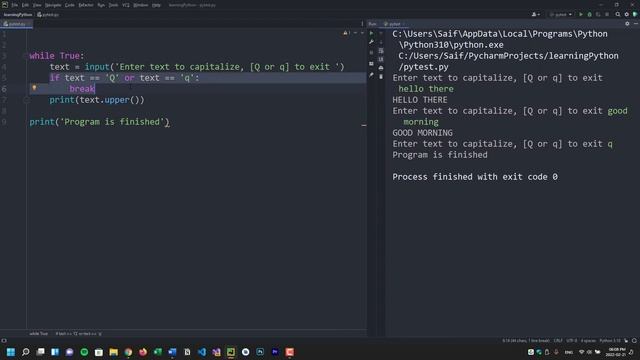Place cursor after 'Program is finished' print line

click(169, 122)
